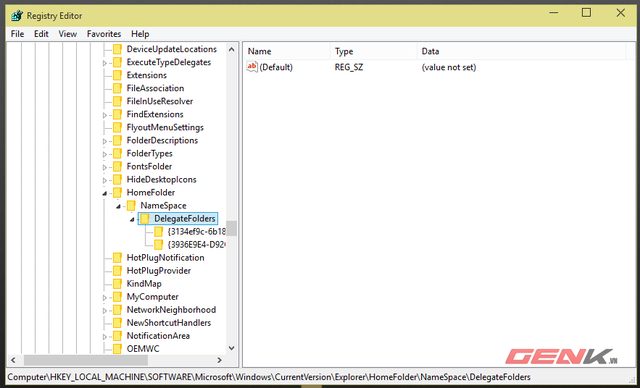Click tree vertical scrollbar up arrow
The width and height of the screenshot is (640, 388).
[231, 49]
